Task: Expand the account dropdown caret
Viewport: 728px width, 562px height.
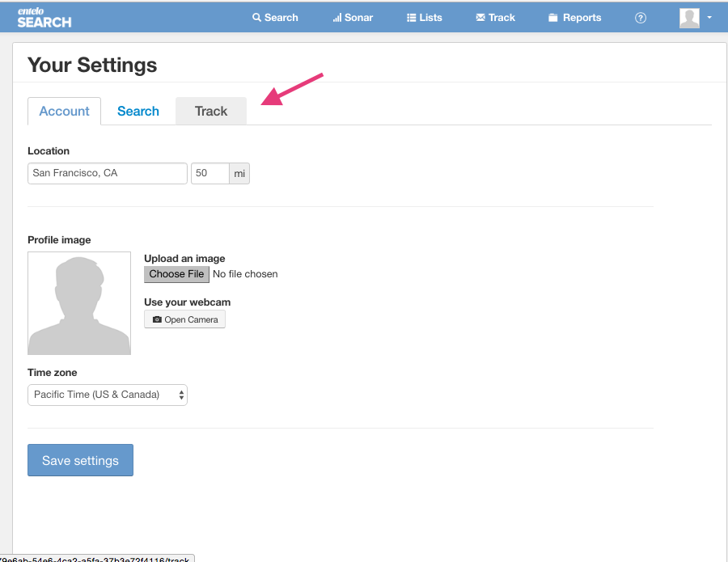Action: [709, 17]
